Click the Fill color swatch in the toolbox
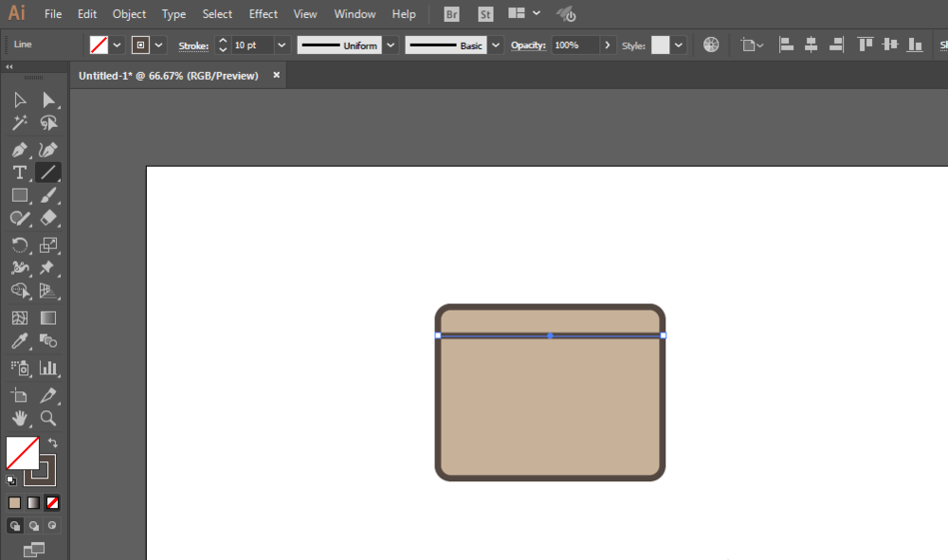The width and height of the screenshot is (948, 560). [22, 453]
